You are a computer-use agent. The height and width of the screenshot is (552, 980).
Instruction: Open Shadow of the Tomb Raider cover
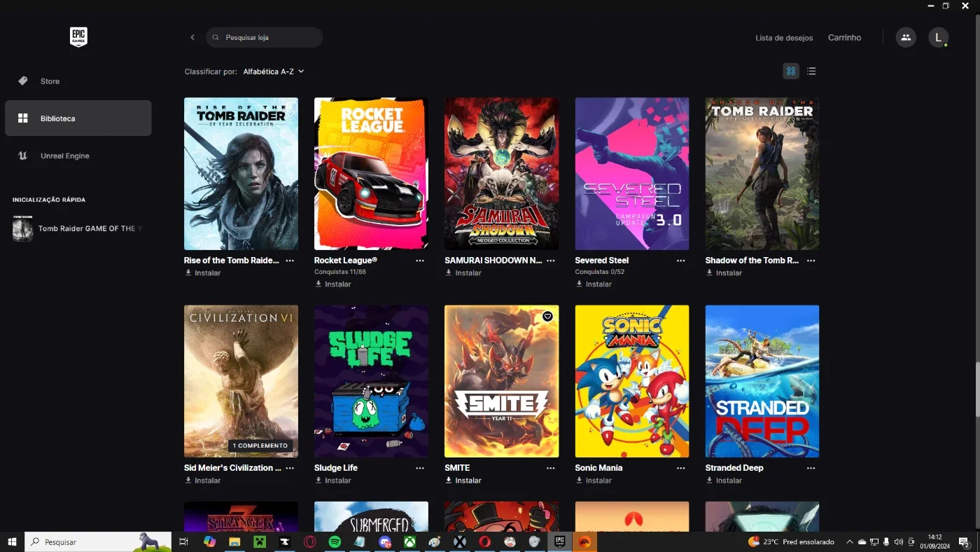click(x=762, y=174)
